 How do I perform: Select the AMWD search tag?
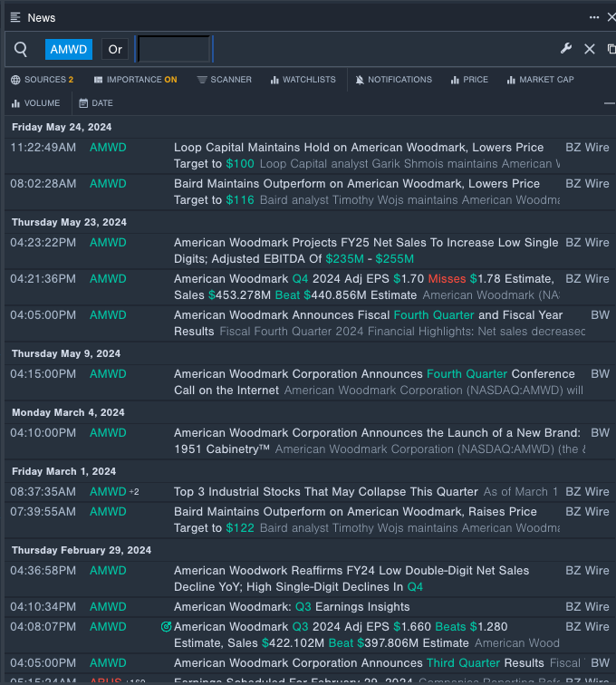tap(69, 49)
